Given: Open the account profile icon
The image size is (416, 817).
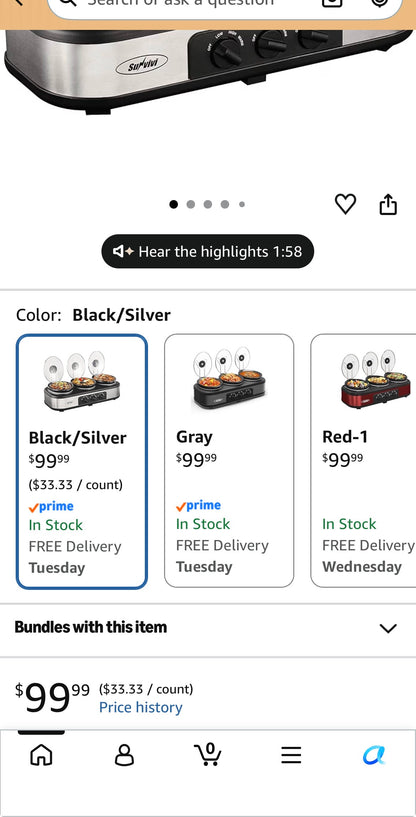Looking at the screenshot, I should [124, 754].
